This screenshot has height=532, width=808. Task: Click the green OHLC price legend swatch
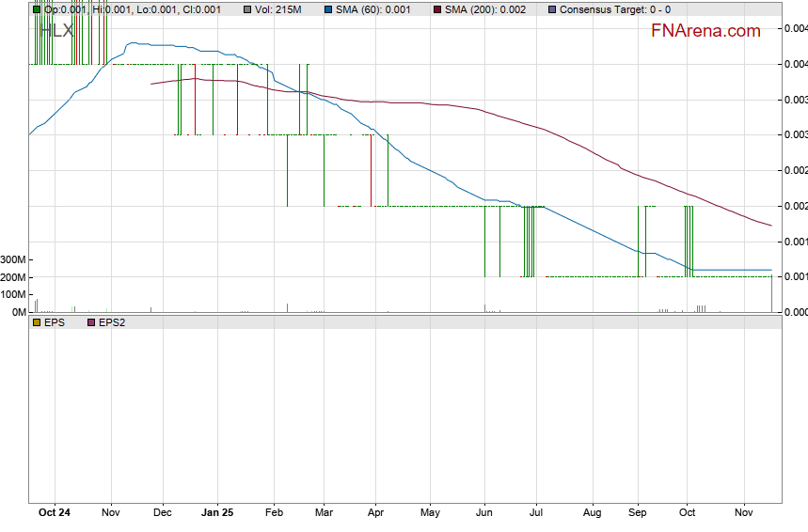point(37,9)
